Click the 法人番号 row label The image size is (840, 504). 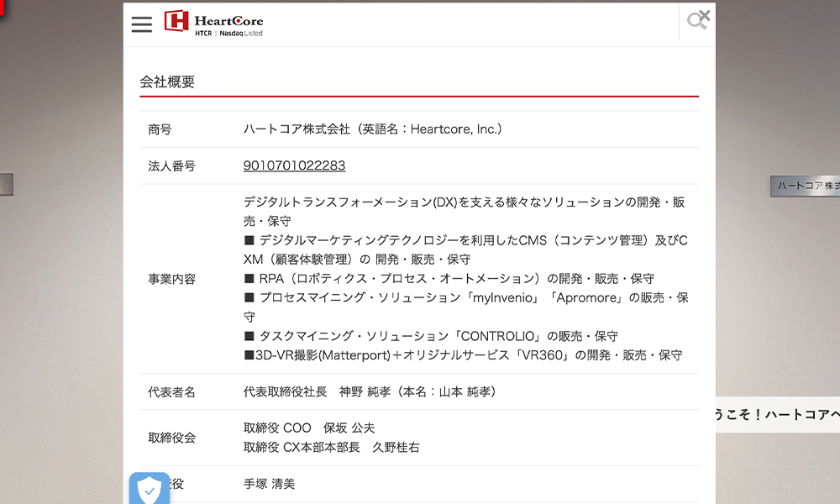tap(171, 166)
